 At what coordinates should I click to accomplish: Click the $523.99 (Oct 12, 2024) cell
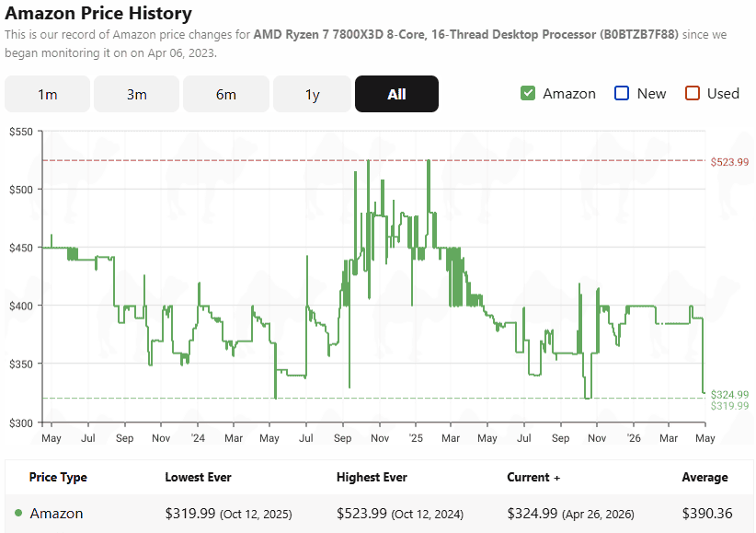(400, 513)
